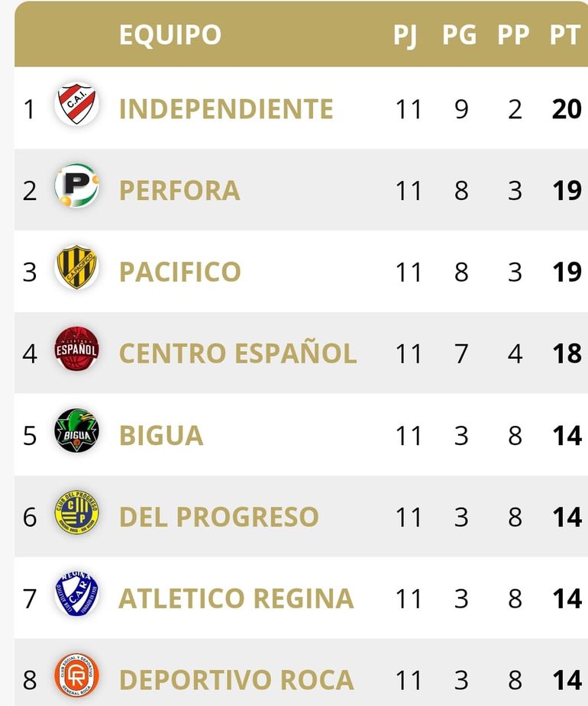
Task: Click the ATLETICO REGINA team name
Action: pyautogui.click(x=236, y=599)
